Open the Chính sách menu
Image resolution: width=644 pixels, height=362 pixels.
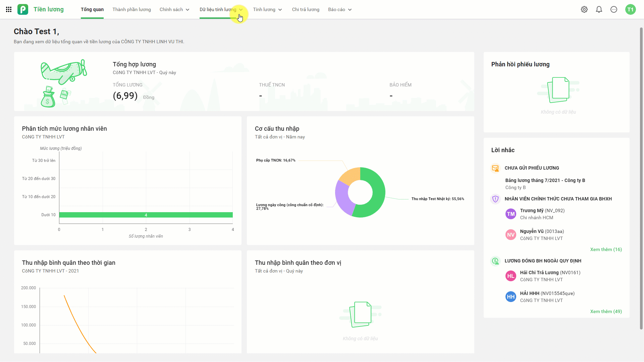pyautogui.click(x=171, y=9)
